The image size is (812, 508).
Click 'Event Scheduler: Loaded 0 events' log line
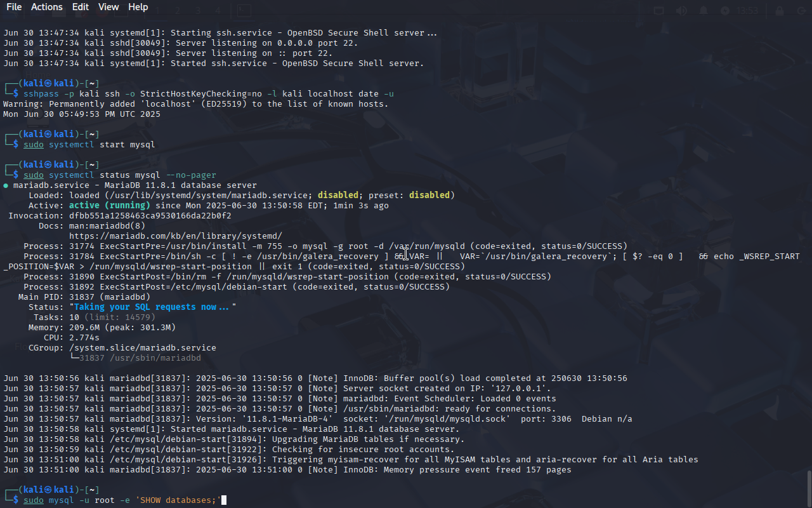tap(280, 399)
